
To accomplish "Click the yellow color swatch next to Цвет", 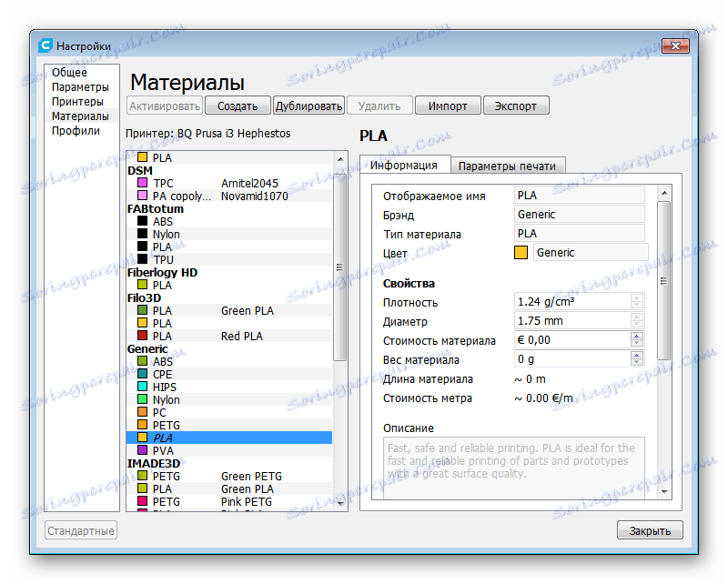I will pos(521,253).
